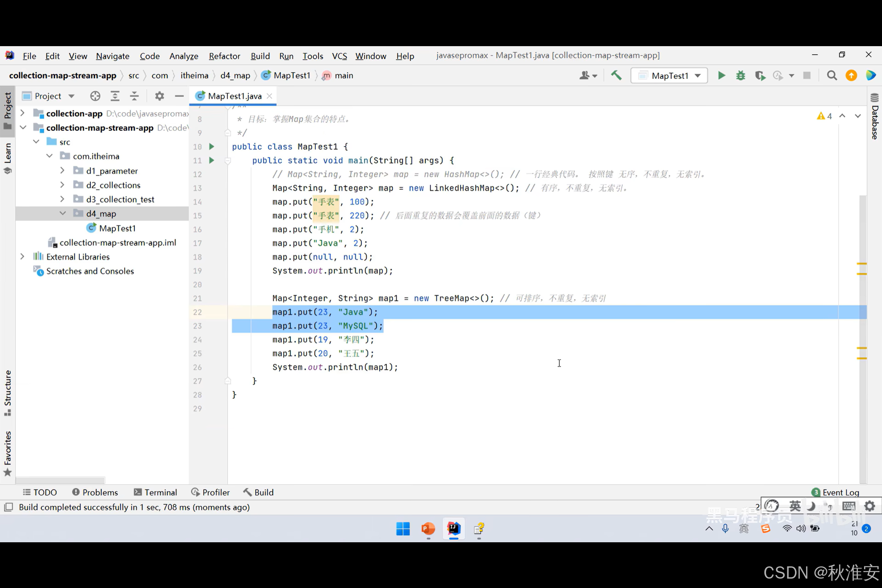The width and height of the screenshot is (882, 588).
Task: Click the Build project hammer icon
Action: coord(616,75)
